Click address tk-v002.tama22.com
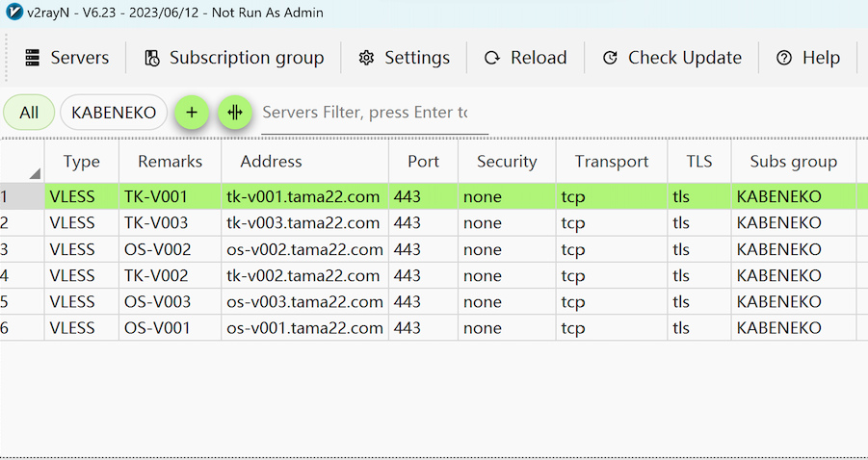Viewport: 868px width, 460px height. (x=305, y=276)
